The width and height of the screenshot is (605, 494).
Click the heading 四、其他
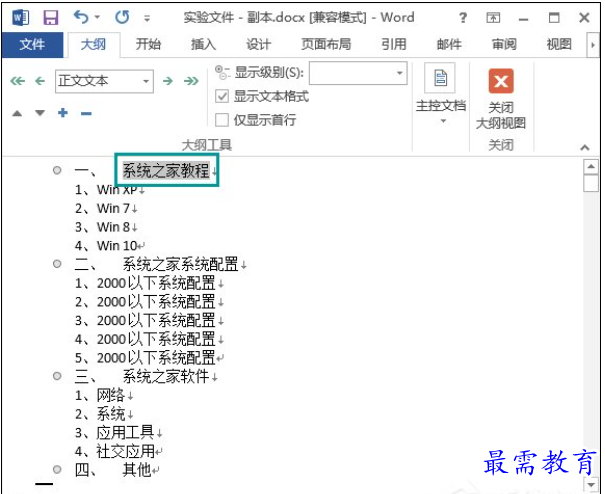point(113,470)
